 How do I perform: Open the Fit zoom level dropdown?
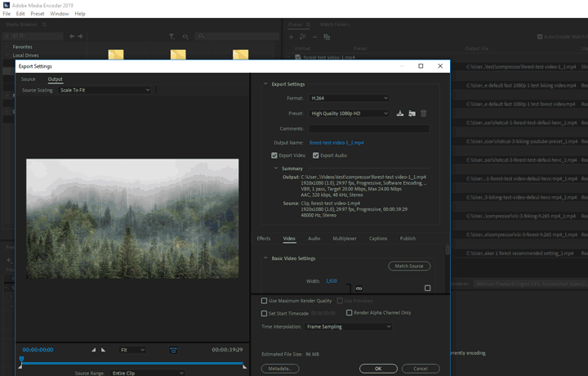[x=132, y=350]
